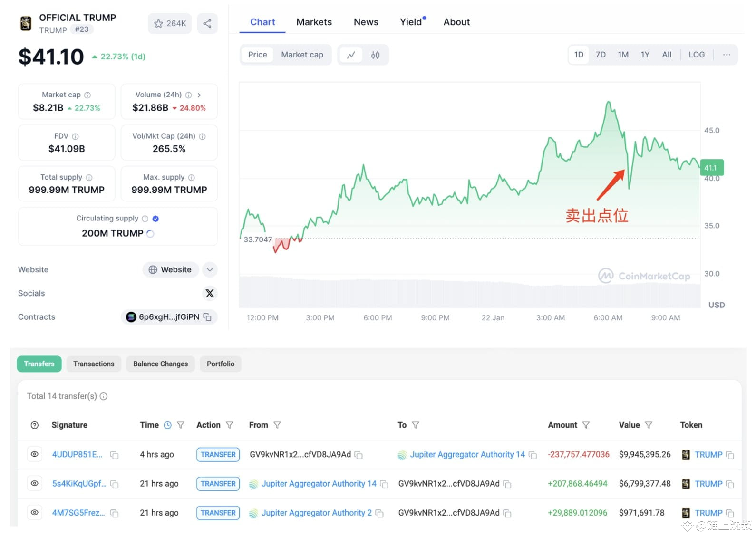The height and width of the screenshot is (536, 756).
Task: Open Amount column filter
Action: (586, 425)
